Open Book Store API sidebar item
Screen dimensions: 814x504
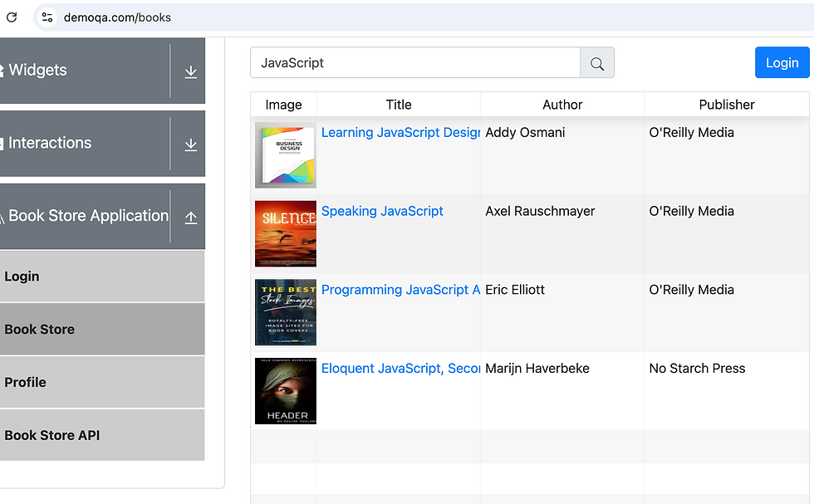(x=51, y=435)
